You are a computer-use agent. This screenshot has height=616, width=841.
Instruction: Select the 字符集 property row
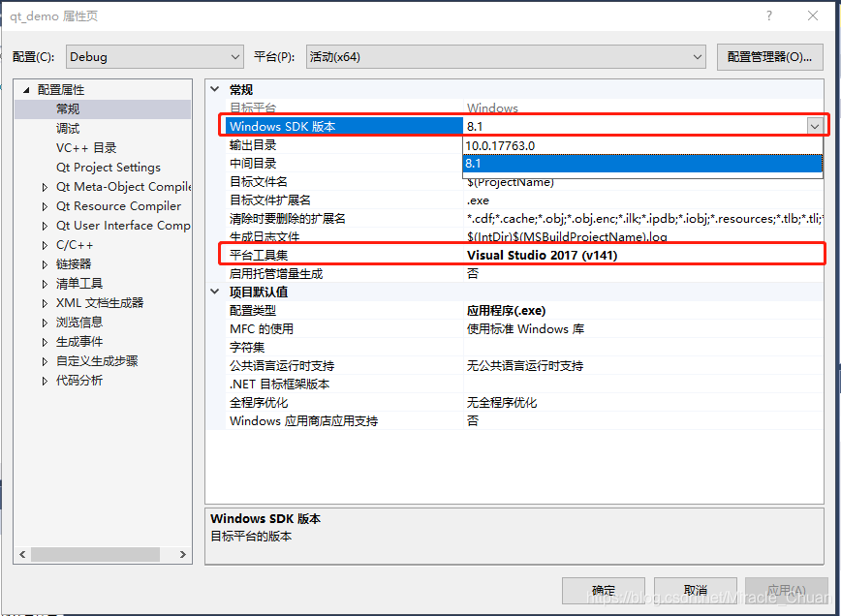[524, 348]
